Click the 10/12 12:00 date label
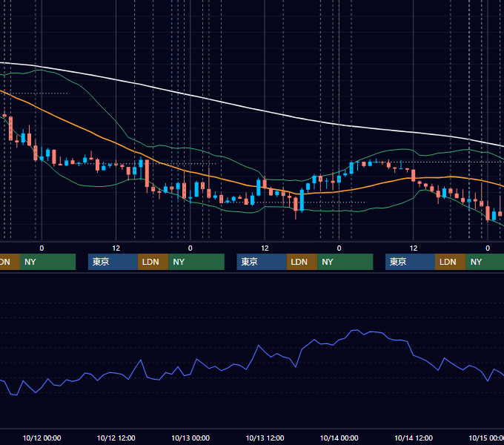Image resolution: width=504 pixels, height=445 pixels. click(116, 438)
